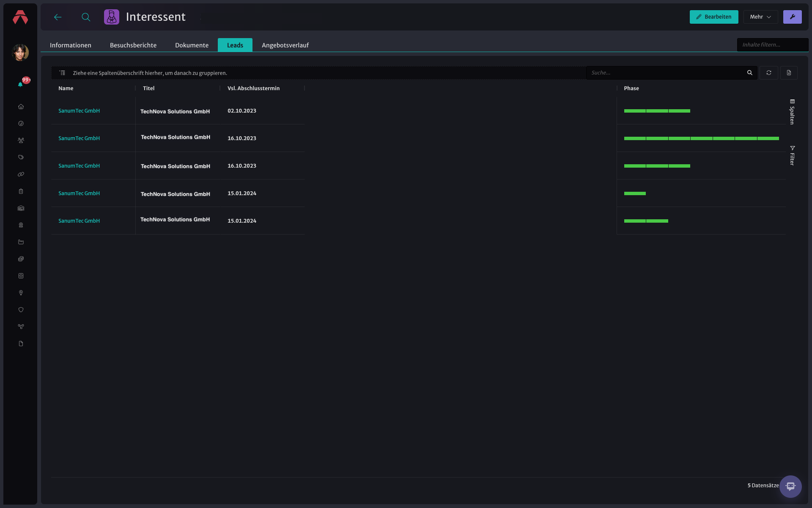Click the group-by list icon
The height and width of the screenshot is (508, 812).
point(62,73)
